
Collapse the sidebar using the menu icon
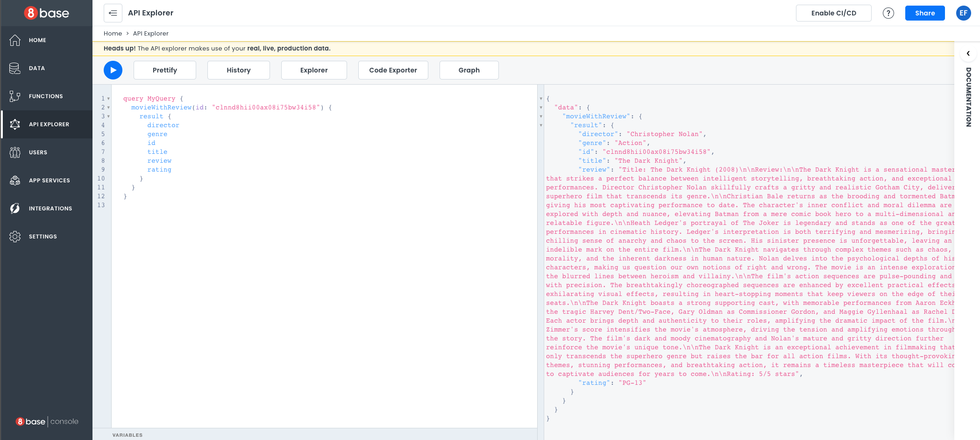[113, 13]
